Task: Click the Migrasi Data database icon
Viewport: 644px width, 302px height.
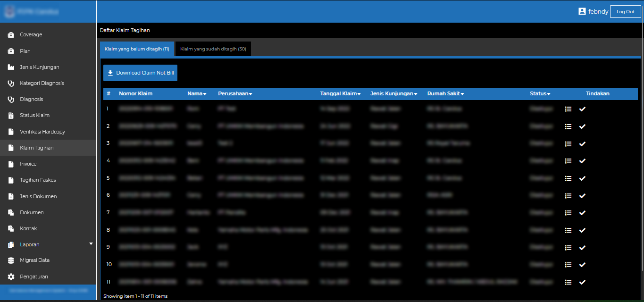Action: tap(11, 260)
